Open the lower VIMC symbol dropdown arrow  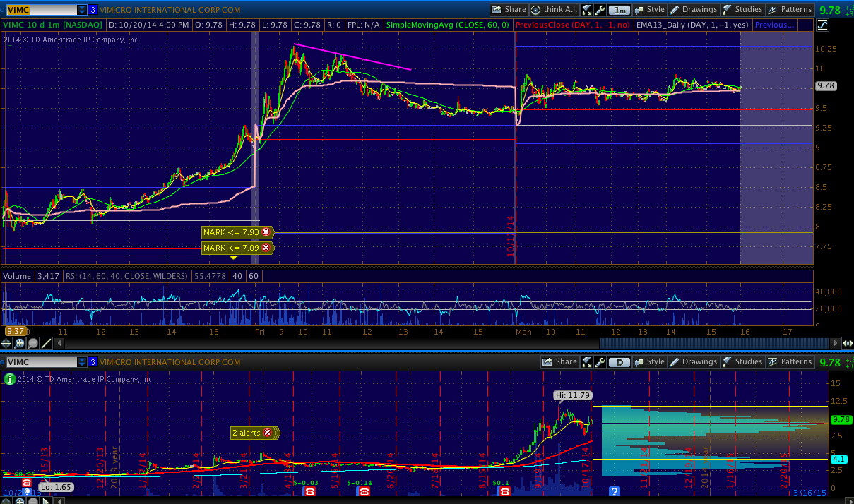click(83, 362)
